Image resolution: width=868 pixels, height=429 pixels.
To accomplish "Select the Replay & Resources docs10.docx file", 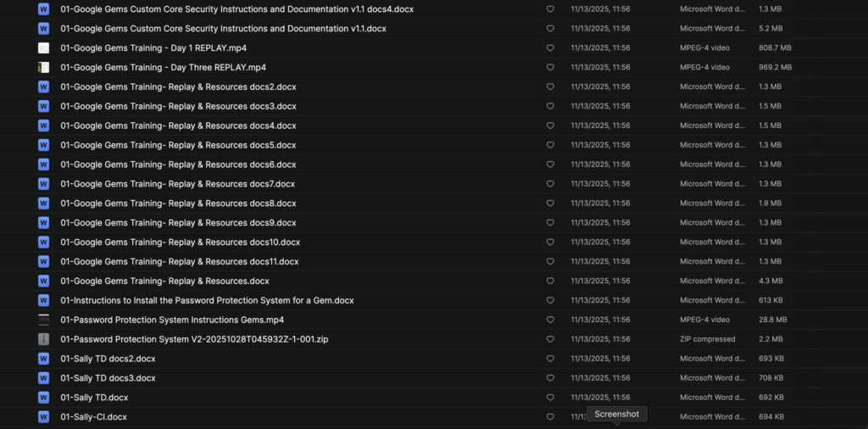I will tap(180, 242).
